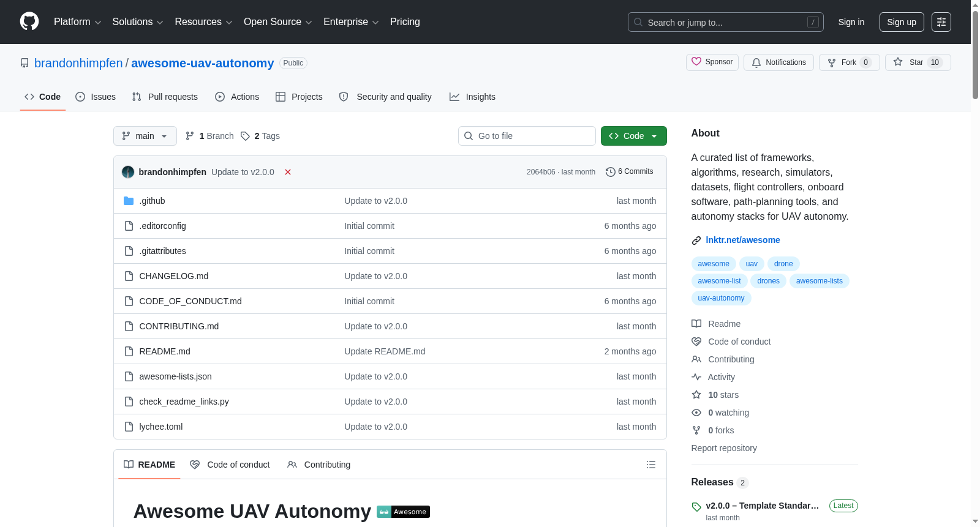Image resolution: width=980 pixels, height=527 pixels.
Task: Expand the Resources dropdown
Action: [203, 22]
